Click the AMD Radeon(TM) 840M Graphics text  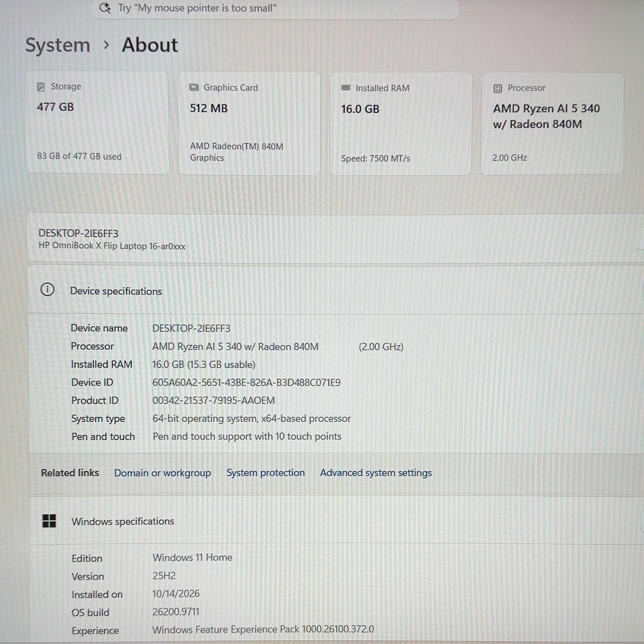click(x=236, y=152)
